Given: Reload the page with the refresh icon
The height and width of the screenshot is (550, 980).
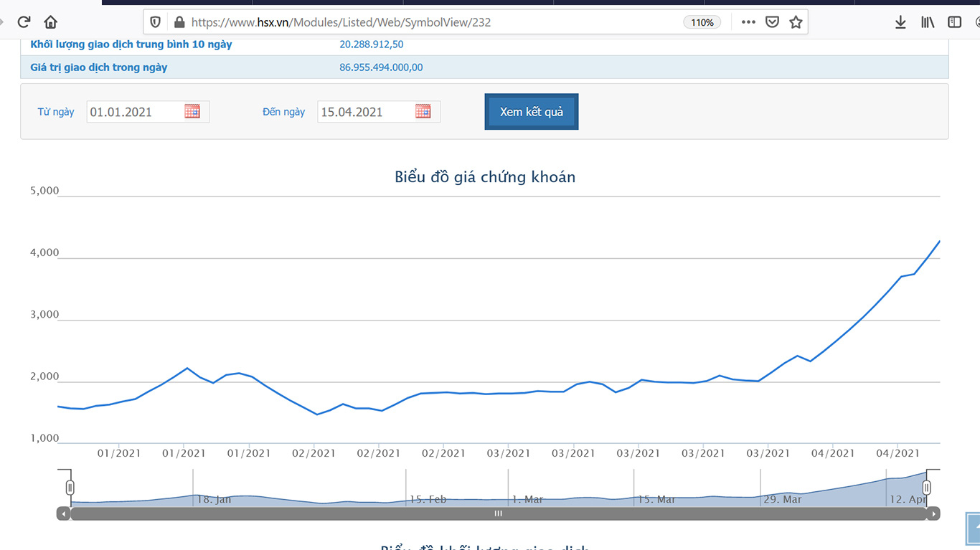Looking at the screenshot, I should pyautogui.click(x=24, y=22).
